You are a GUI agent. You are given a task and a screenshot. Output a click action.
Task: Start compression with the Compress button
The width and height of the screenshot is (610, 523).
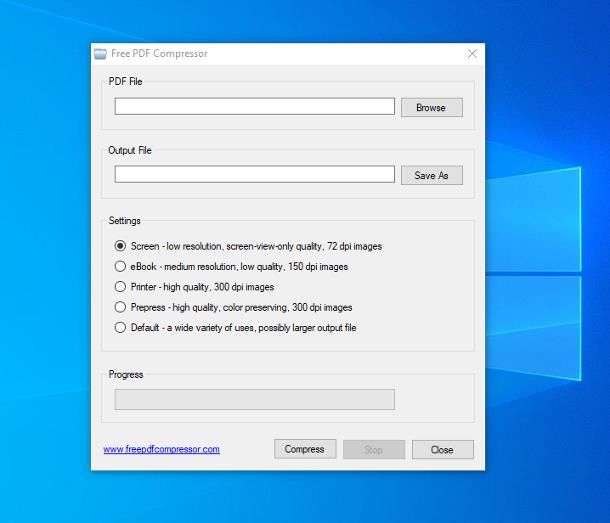click(305, 449)
